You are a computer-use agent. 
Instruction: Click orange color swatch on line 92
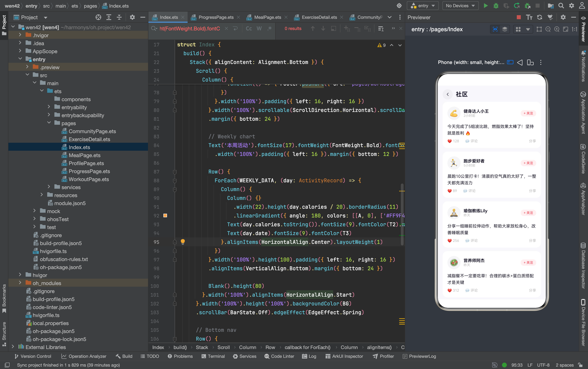tap(165, 215)
